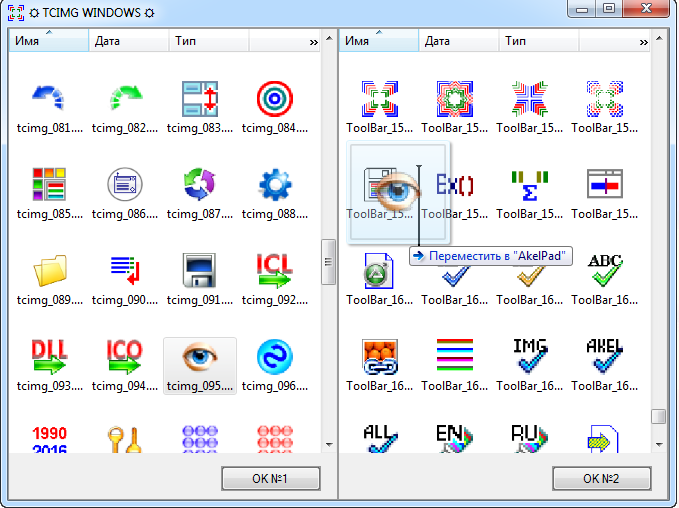Screen dimensions: 679x508
Task: Click the floppy disk icon tcimg_091
Action: click(200, 270)
